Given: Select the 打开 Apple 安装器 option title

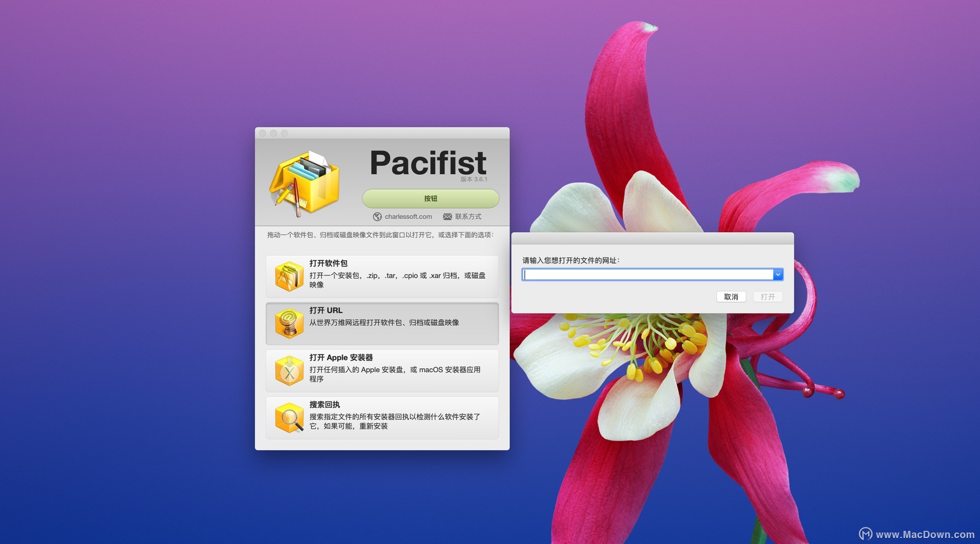Looking at the screenshot, I should pyautogui.click(x=341, y=357).
